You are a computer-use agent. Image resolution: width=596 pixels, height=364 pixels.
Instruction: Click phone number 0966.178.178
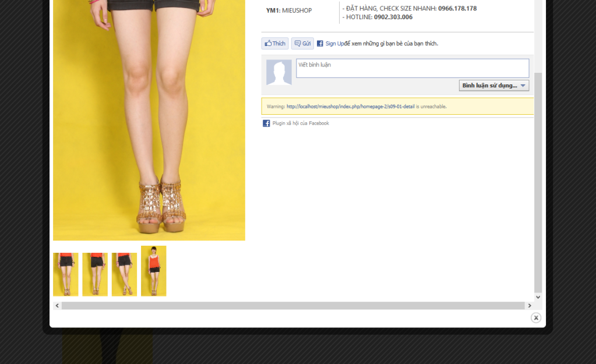[457, 8]
